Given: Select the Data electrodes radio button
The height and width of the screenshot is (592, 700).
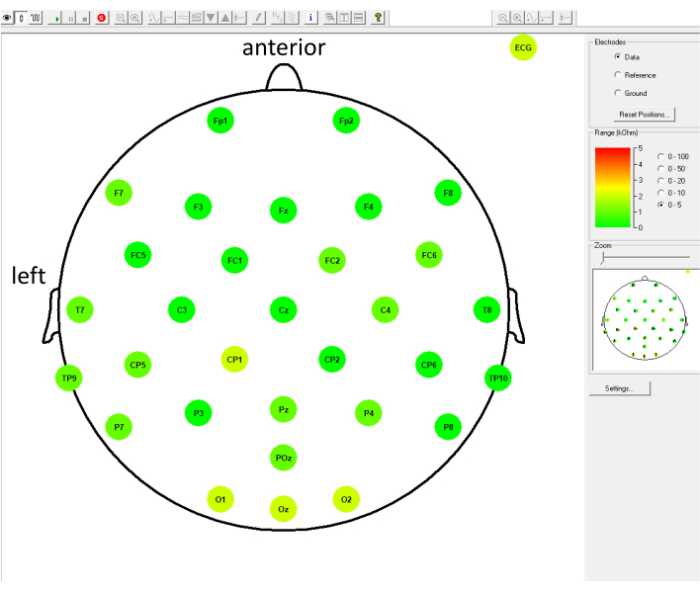Looking at the screenshot, I should 617,56.
